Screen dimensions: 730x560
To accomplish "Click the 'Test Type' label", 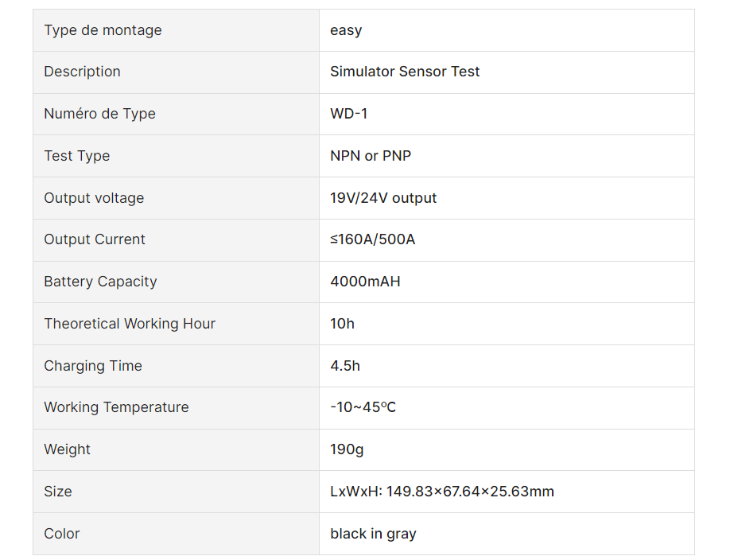I will click(x=77, y=156).
